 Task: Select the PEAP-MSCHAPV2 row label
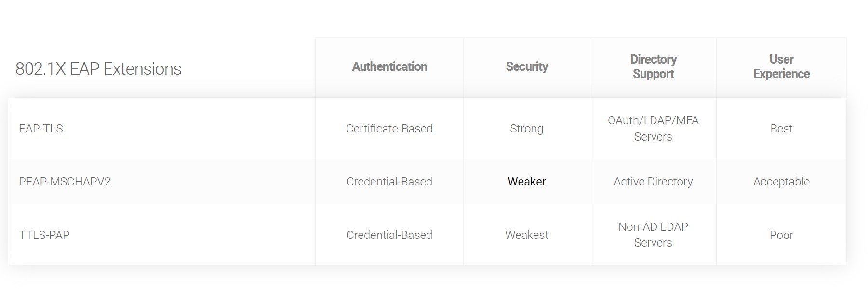click(x=65, y=182)
